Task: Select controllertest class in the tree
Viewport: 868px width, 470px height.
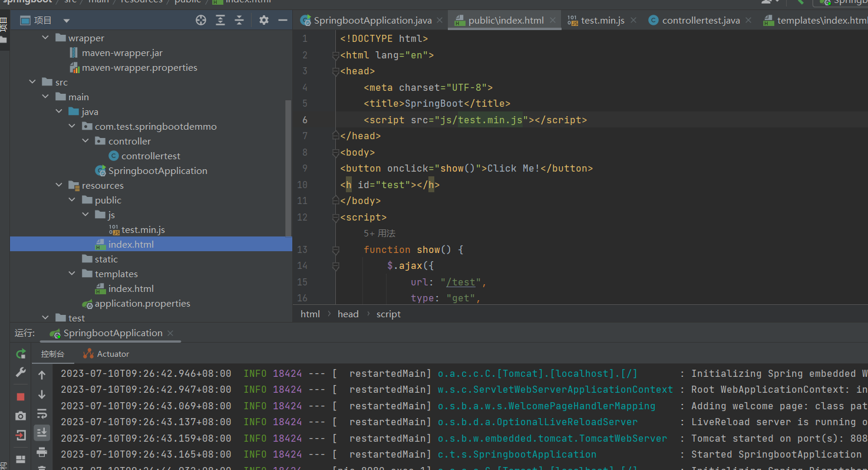Action: click(x=151, y=156)
